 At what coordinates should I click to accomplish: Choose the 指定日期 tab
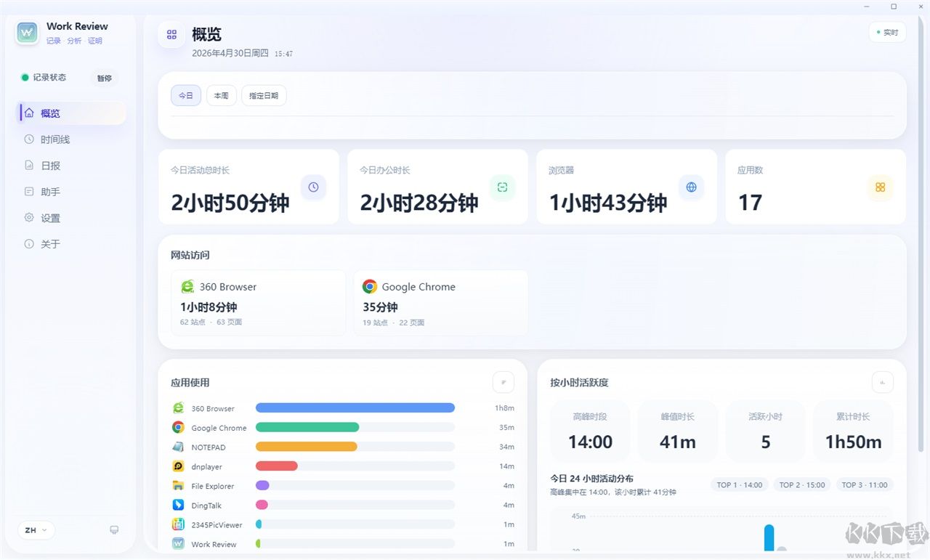pos(264,96)
